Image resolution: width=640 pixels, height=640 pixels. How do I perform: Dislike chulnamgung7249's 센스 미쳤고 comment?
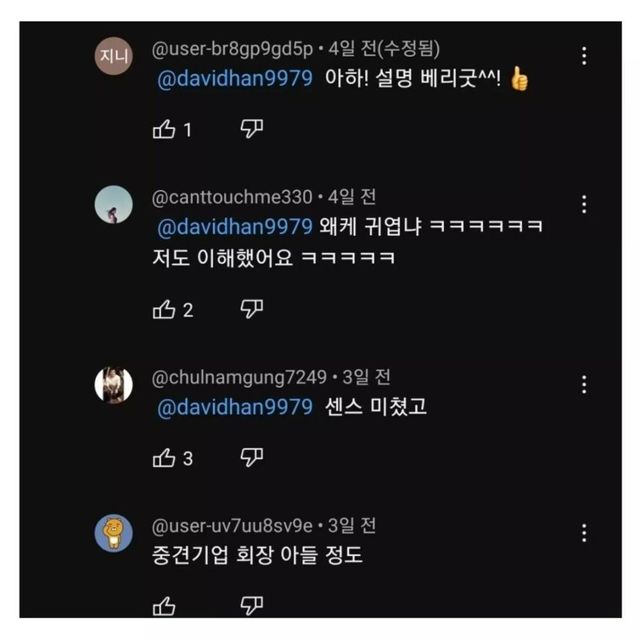tap(252, 458)
